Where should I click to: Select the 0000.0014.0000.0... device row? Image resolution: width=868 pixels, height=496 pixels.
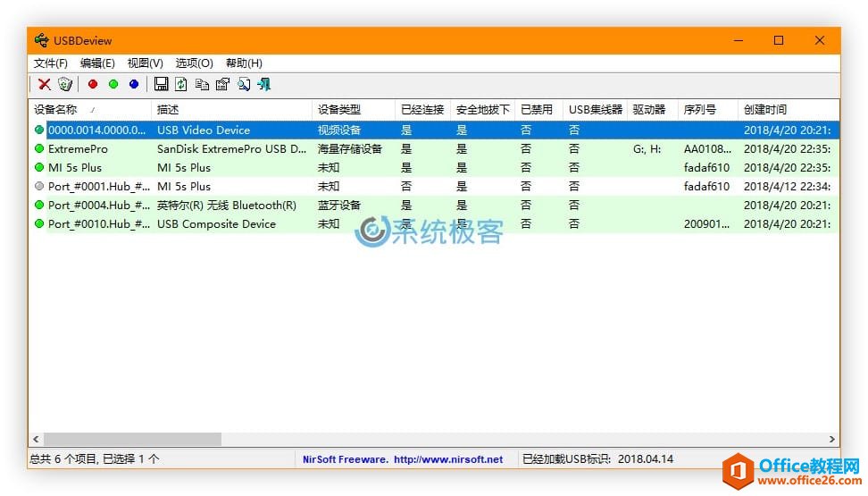pos(434,130)
